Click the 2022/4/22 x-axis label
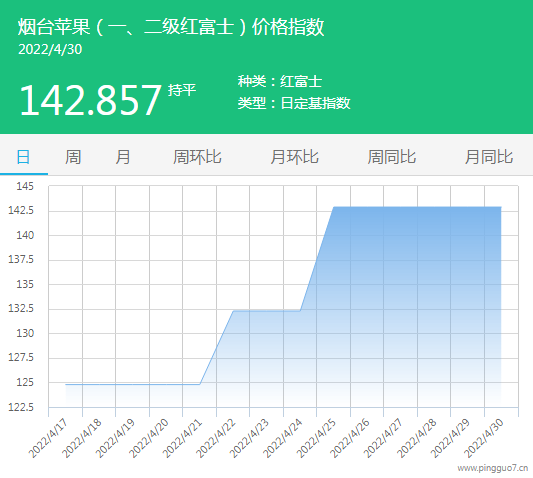The image size is (533, 478). coord(216,438)
